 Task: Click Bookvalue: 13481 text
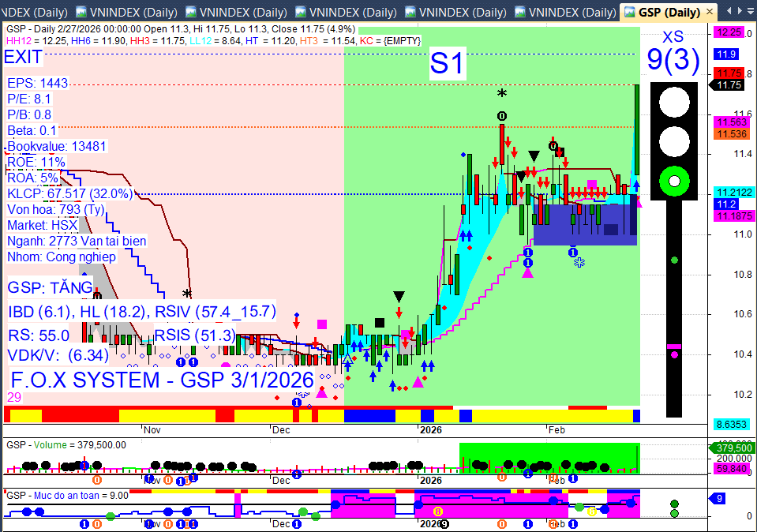[x=57, y=146]
